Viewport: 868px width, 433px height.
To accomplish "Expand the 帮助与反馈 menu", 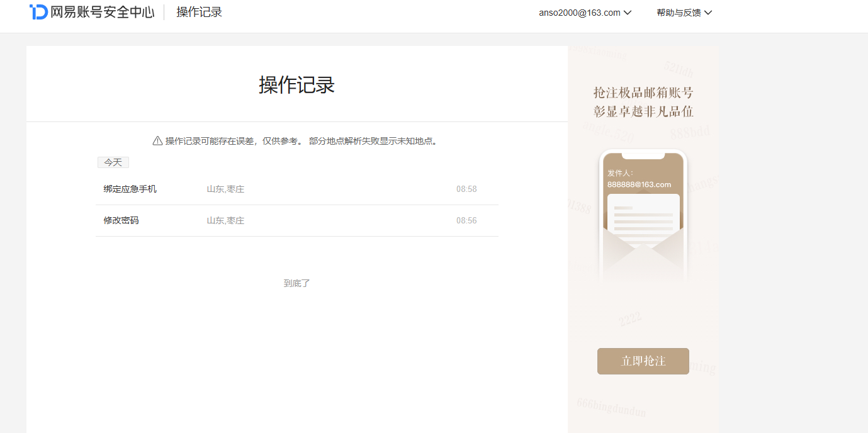I will click(x=684, y=13).
